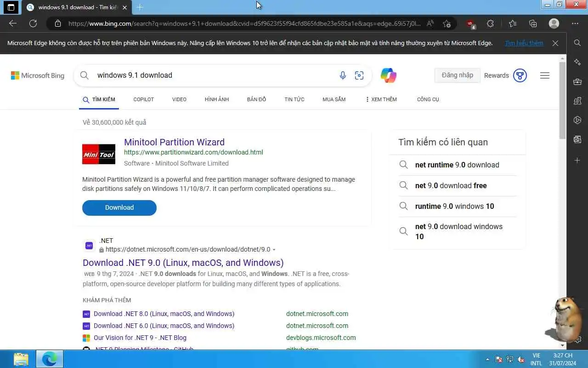Open the partitionwizard.com download URL
588x368 pixels.
193,152
